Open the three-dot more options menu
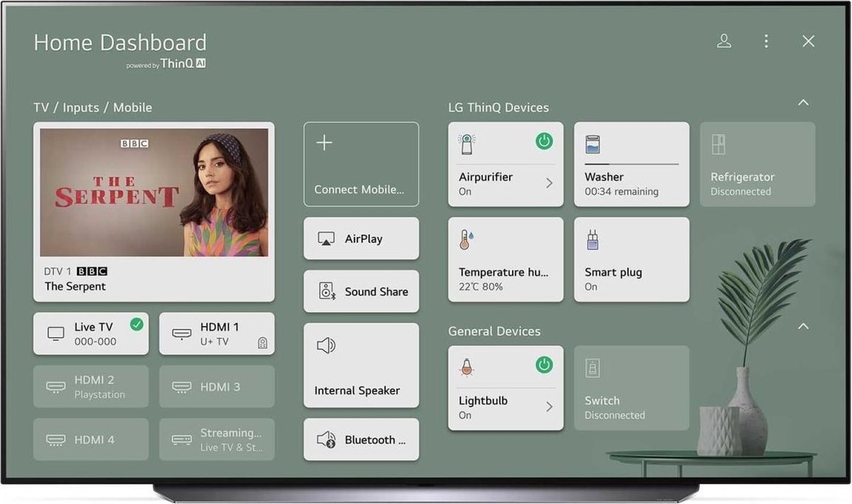The width and height of the screenshot is (852, 504). [x=766, y=41]
